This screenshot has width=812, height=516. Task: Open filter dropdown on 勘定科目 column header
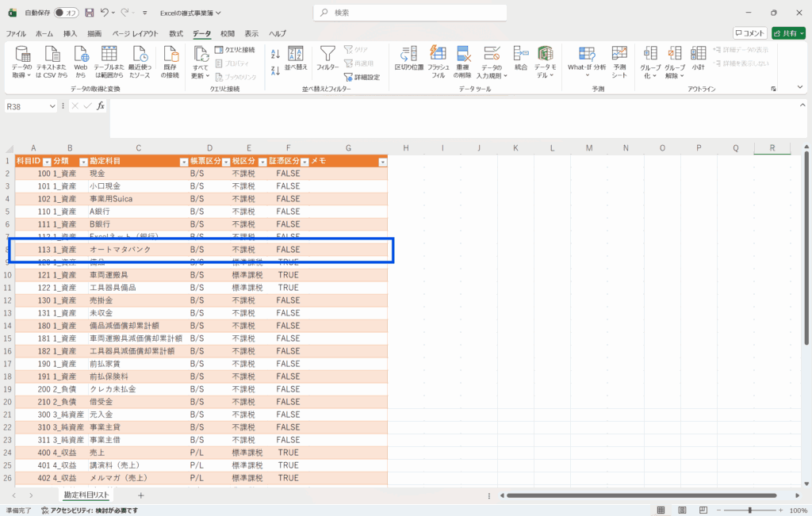(183, 161)
